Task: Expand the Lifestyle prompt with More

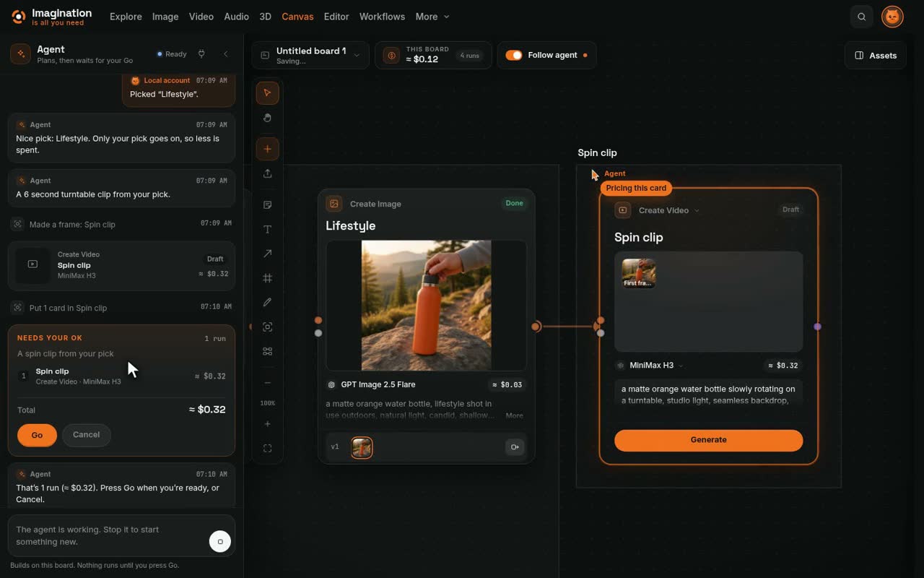Action: point(515,415)
